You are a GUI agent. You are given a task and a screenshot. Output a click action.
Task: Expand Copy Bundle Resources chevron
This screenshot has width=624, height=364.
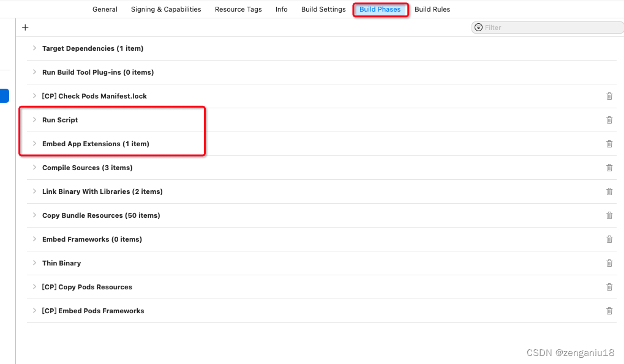34,215
